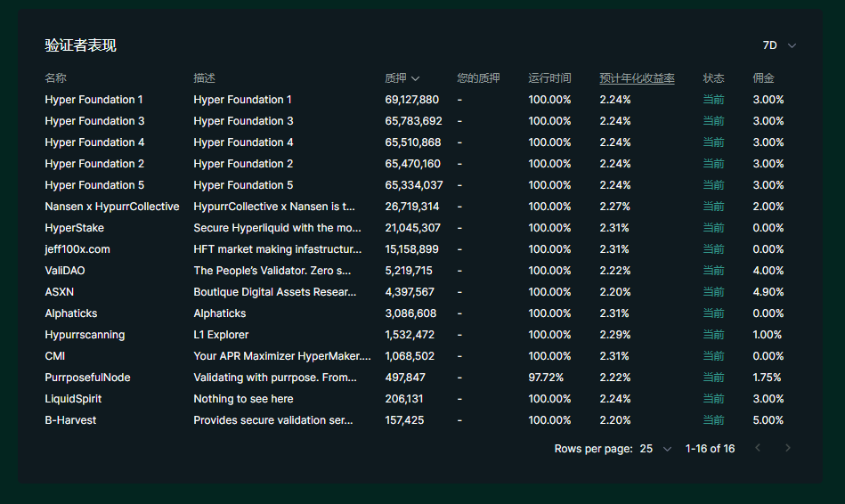845x504 pixels.
Task: Go to previous page arrow
Action: click(758, 448)
